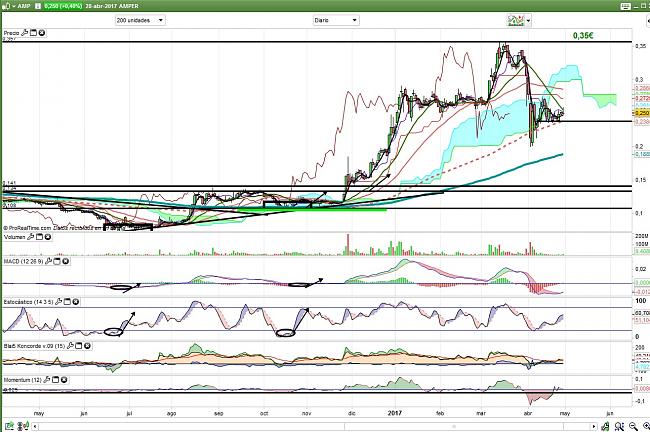Maximize the Momentum panel window icon
The height and width of the screenshot is (432, 650).
[x=56, y=380]
